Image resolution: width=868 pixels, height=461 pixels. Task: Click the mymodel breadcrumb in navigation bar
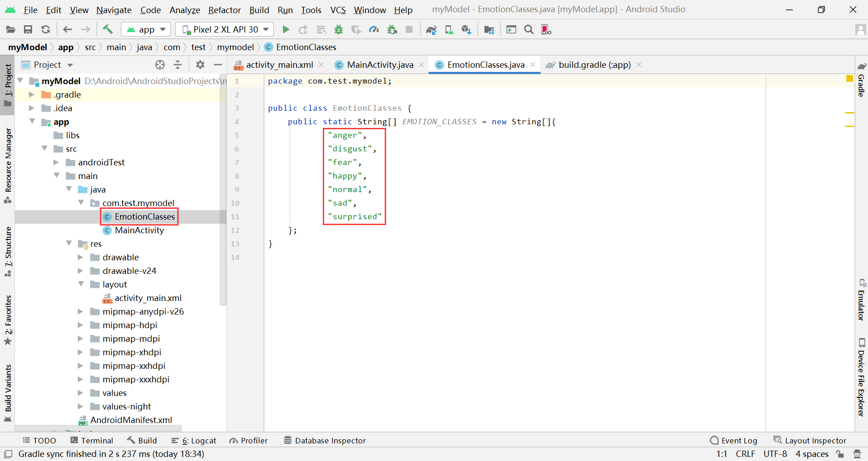click(x=235, y=47)
